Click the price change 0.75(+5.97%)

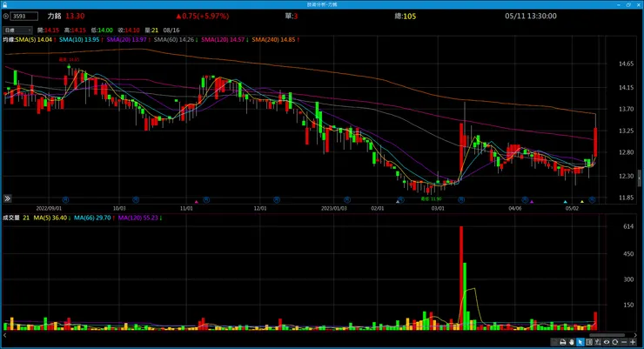point(203,16)
